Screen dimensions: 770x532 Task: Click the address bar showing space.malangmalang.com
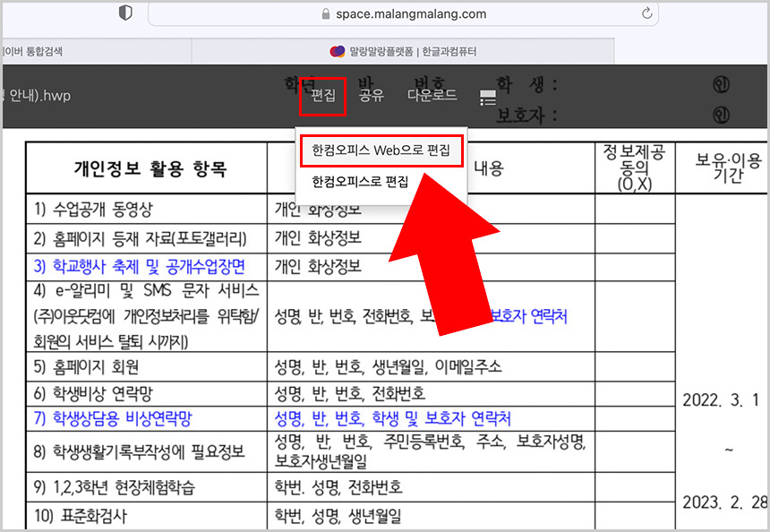coord(406,13)
